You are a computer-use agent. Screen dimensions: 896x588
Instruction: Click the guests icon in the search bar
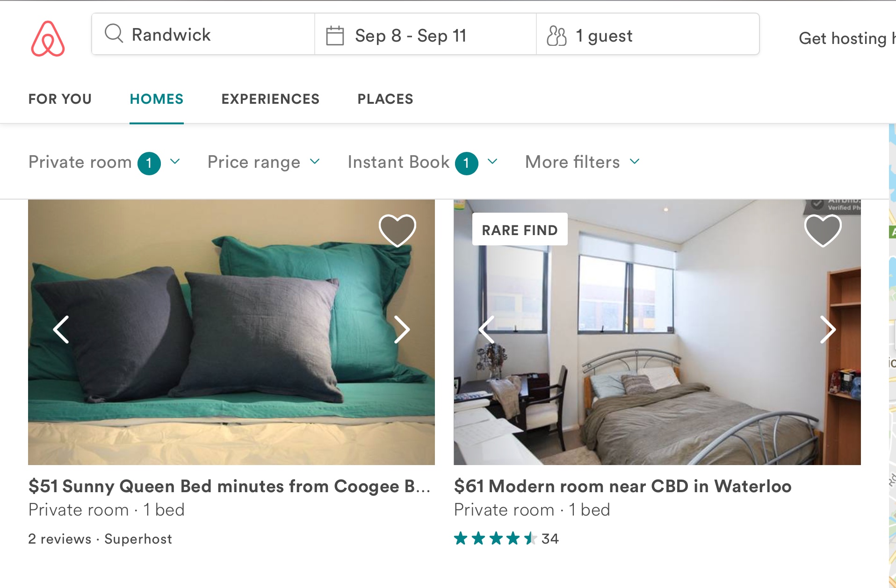pyautogui.click(x=556, y=34)
